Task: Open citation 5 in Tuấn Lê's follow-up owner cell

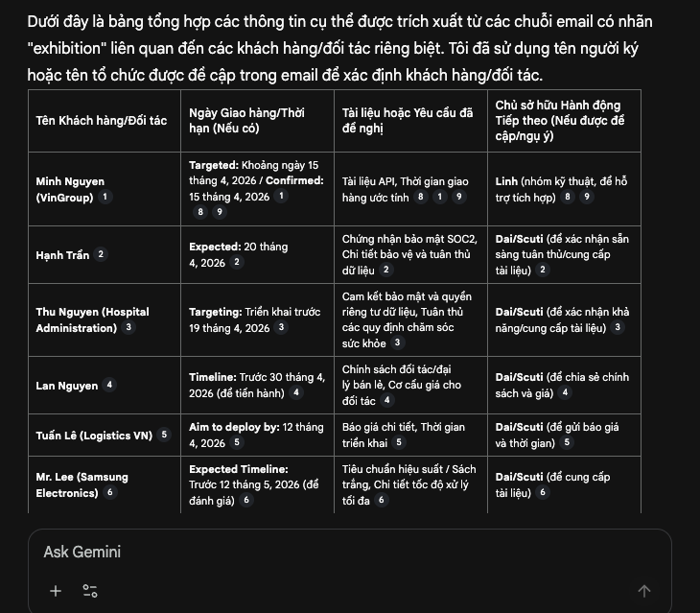Action: [x=567, y=442]
